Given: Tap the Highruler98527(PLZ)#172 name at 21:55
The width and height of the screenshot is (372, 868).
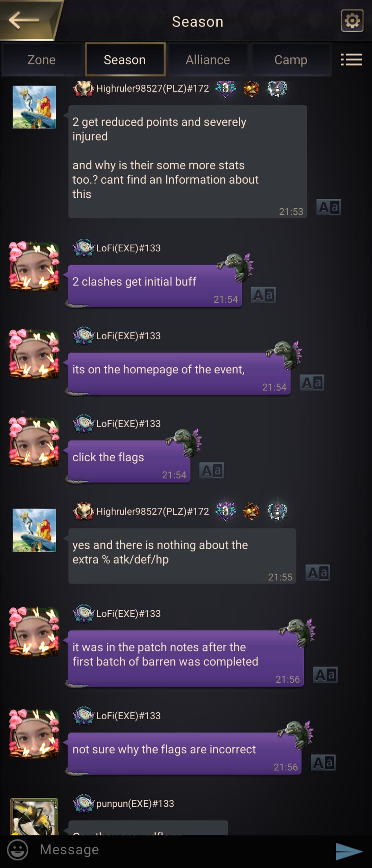Looking at the screenshot, I should pos(153,511).
